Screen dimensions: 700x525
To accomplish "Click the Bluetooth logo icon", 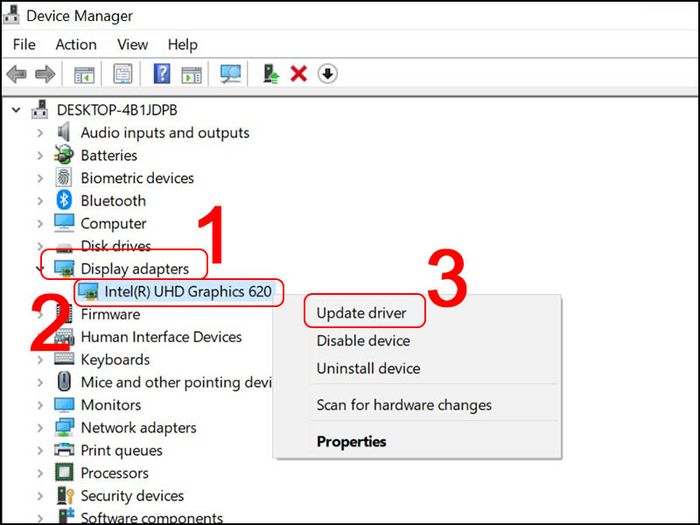I will (64, 200).
